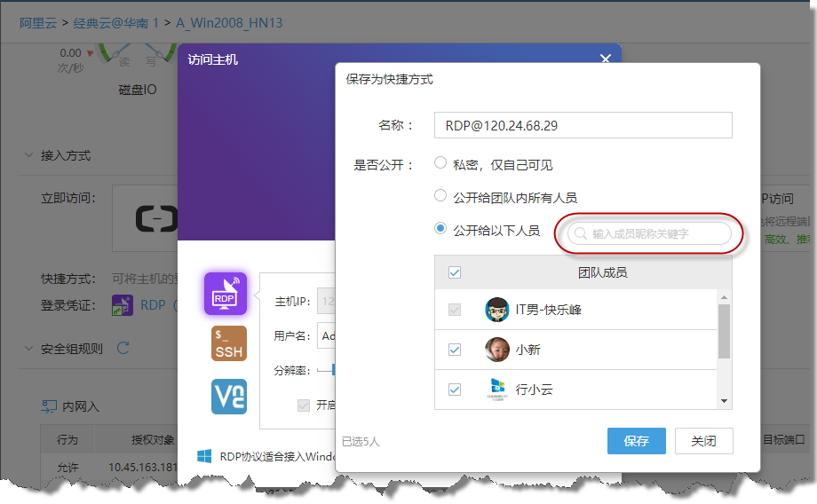Click IT男-快乐峰's avatar picture
The width and height of the screenshot is (817, 504).
click(x=497, y=310)
